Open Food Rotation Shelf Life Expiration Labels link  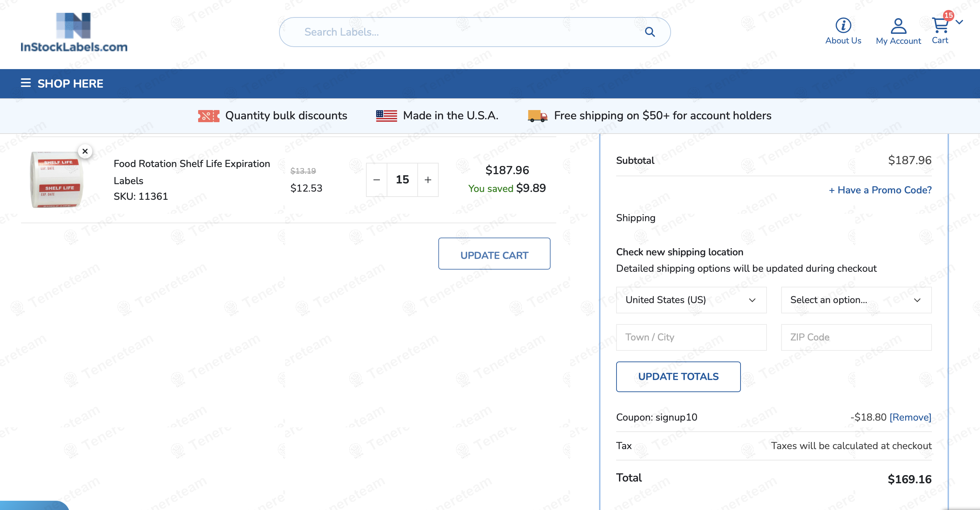point(192,172)
